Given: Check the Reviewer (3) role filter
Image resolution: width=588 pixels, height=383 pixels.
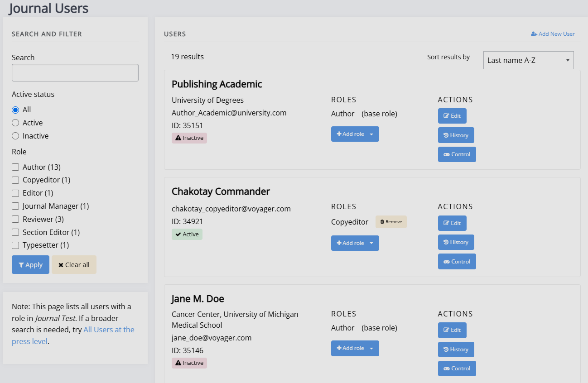Looking at the screenshot, I should pos(15,219).
